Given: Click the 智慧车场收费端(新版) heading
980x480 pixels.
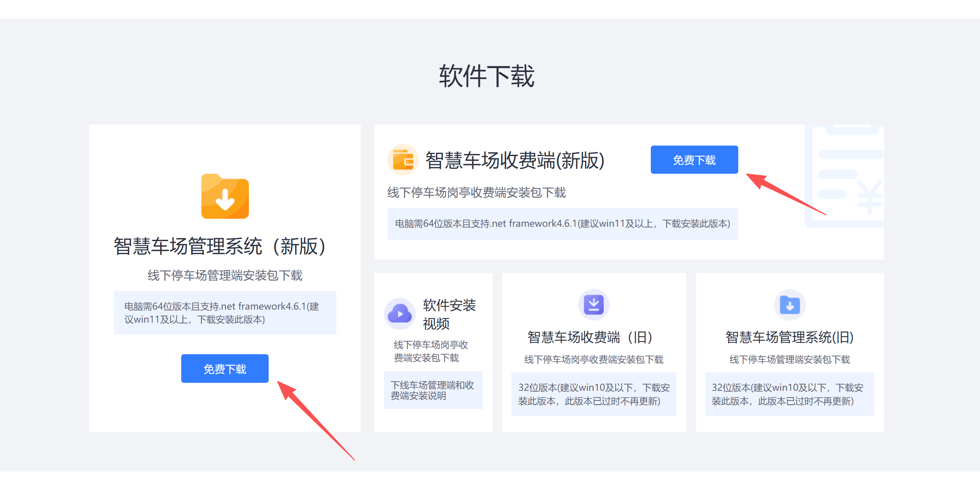Looking at the screenshot, I should [515, 160].
